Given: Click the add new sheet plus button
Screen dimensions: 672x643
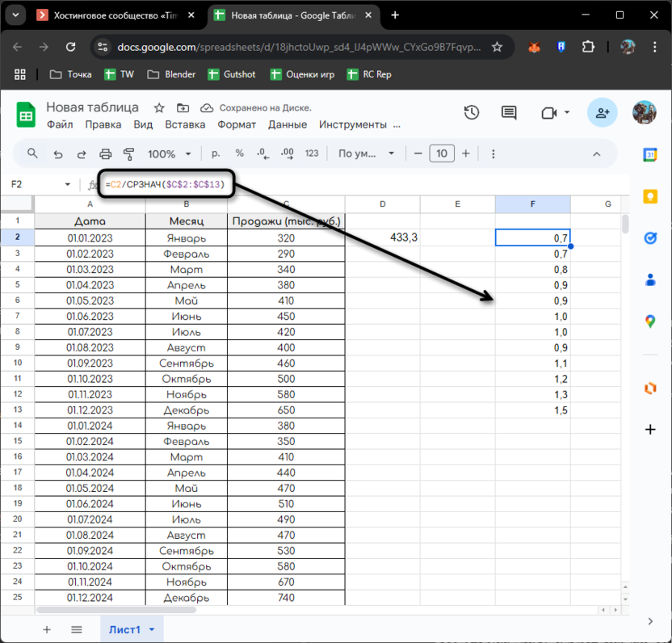Looking at the screenshot, I should click(x=47, y=629).
